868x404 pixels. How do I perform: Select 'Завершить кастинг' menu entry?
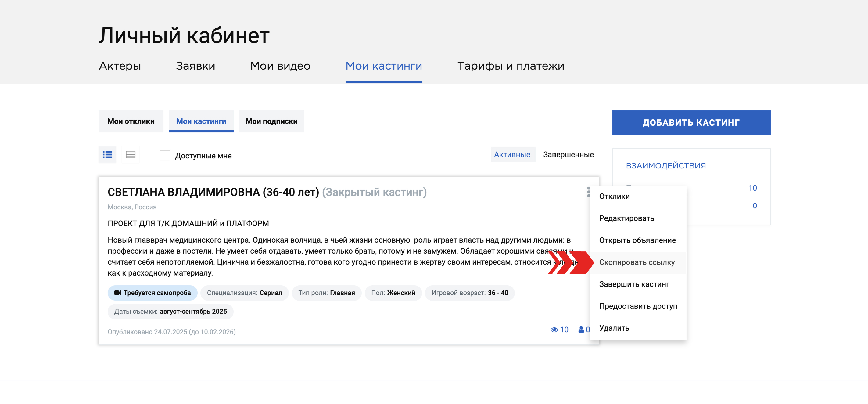(x=634, y=284)
